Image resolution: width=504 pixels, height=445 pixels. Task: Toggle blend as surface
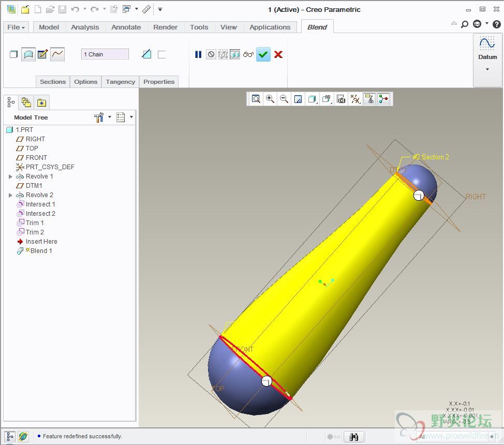click(x=28, y=54)
